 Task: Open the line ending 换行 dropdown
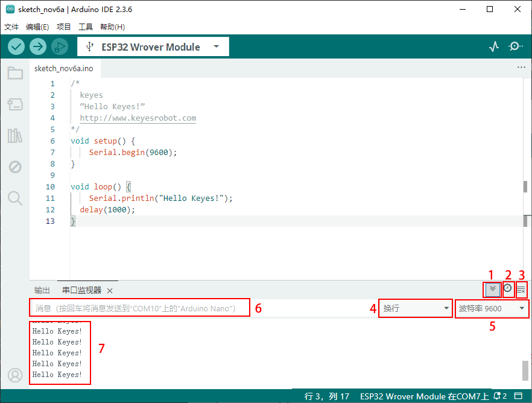(x=416, y=308)
